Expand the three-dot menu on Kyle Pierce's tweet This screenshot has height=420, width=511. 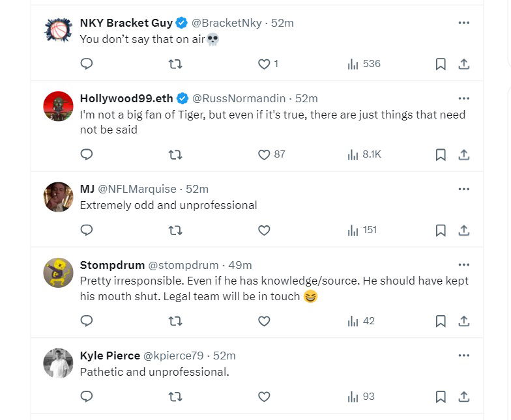(x=464, y=356)
